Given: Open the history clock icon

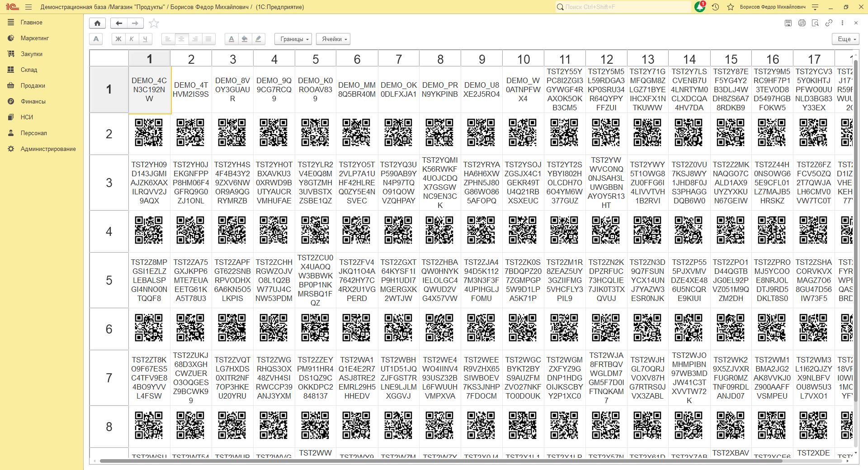Looking at the screenshot, I should point(715,7).
